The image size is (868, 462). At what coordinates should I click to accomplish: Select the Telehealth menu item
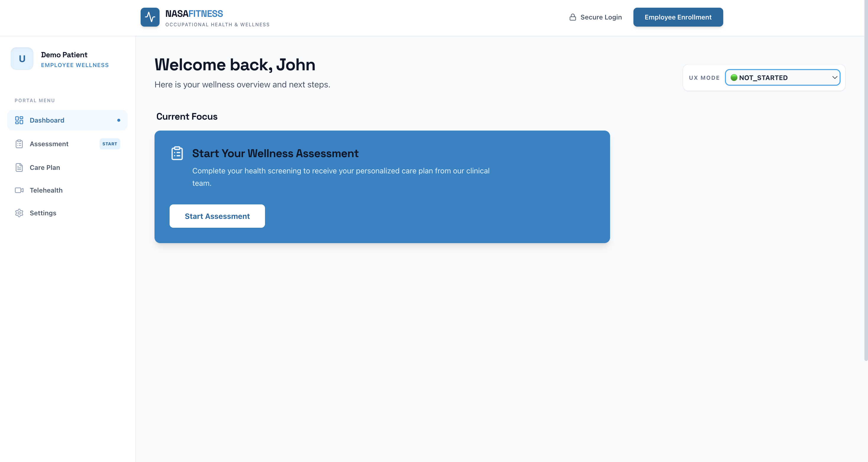coord(67,191)
